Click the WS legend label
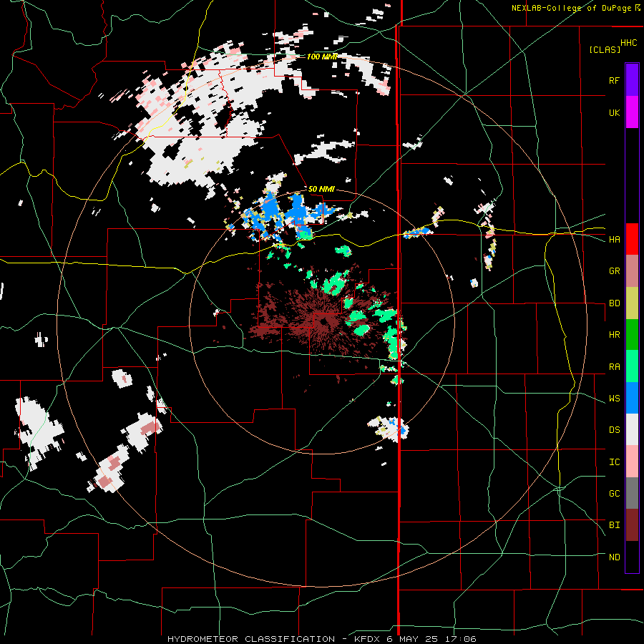This screenshot has width=644, height=644. (614, 399)
